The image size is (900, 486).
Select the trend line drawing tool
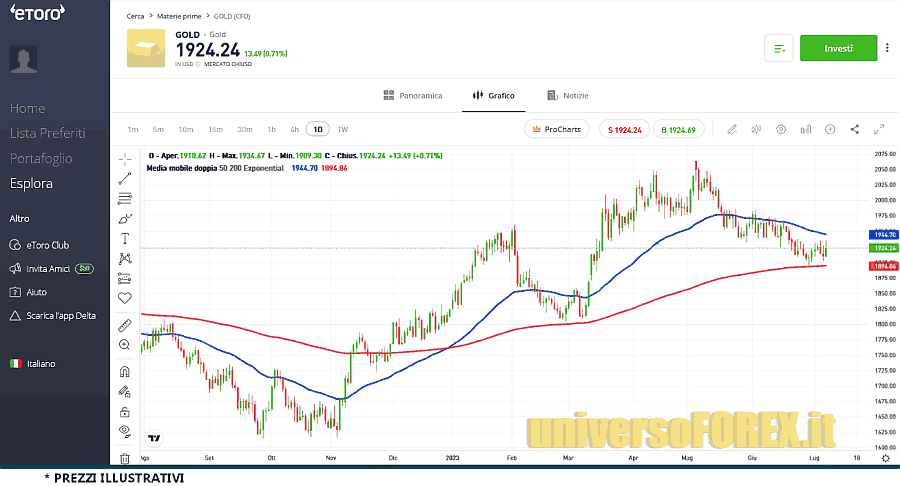click(x=125, y=179)
